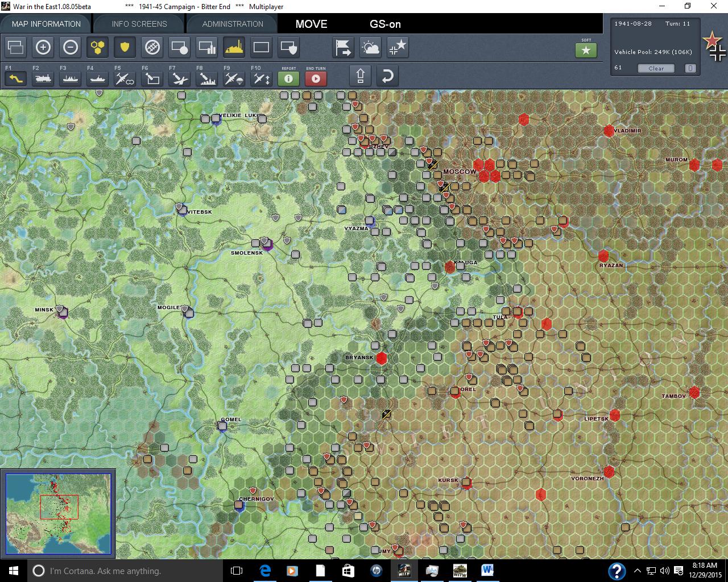The image size is (728, 582).
Task: Click the Ryazan red city hex
Action: point(603,256)
